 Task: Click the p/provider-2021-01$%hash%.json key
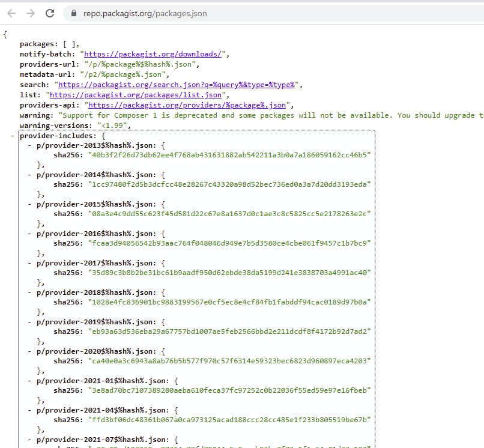pyautogui.click(x=103, y=381)
